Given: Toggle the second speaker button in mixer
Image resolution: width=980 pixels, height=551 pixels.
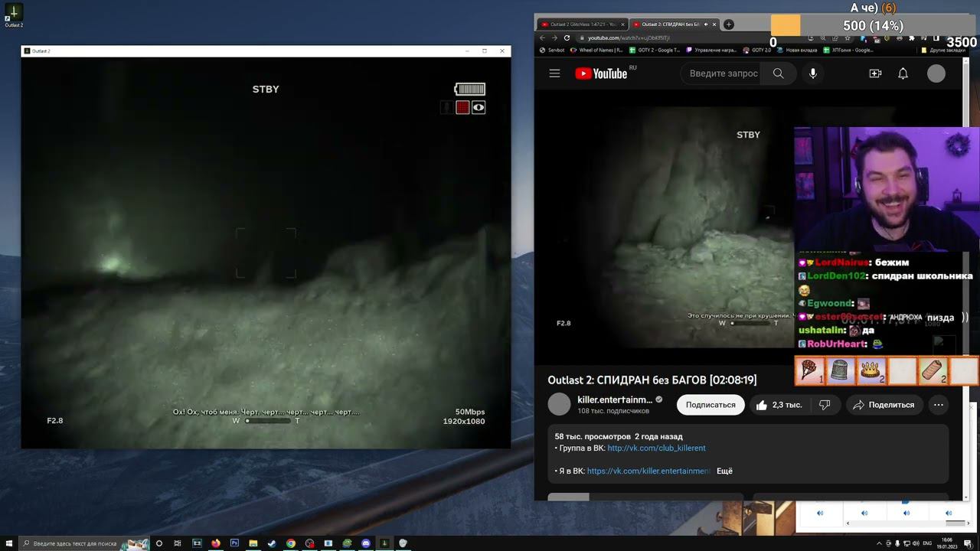Looking at the screenshot, I should point(864,513).
